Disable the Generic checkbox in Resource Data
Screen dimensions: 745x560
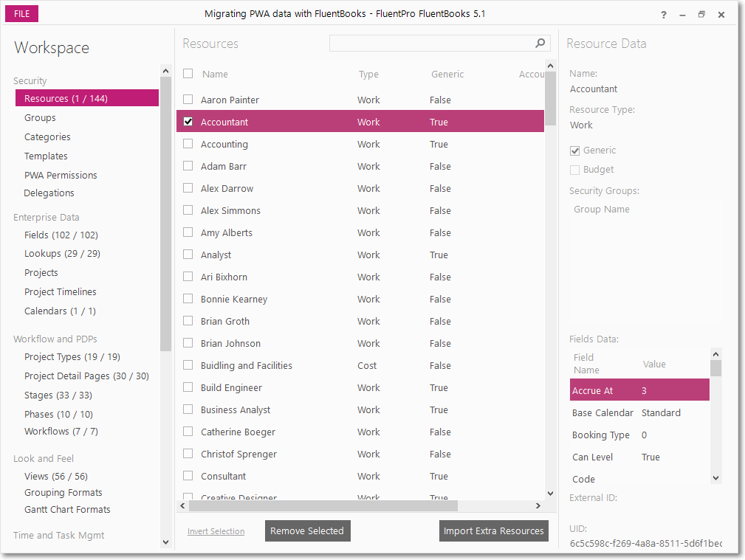coord(574,150)
